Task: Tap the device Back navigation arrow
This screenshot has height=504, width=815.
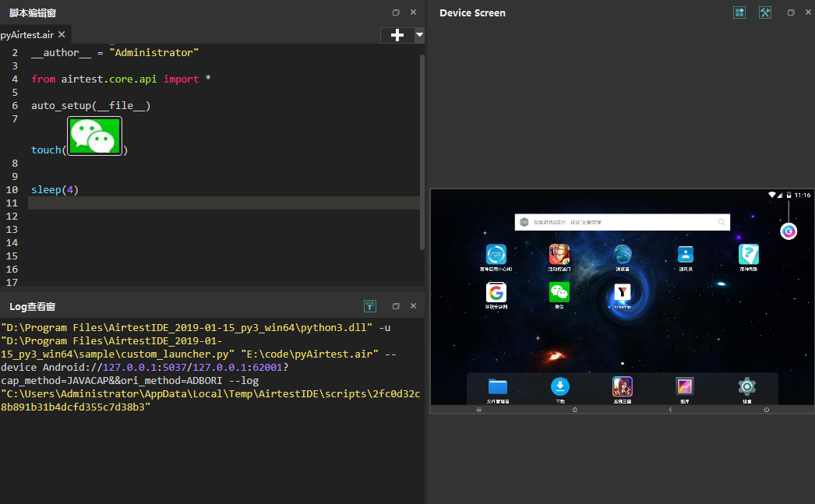Action: [x=671, y=410]
